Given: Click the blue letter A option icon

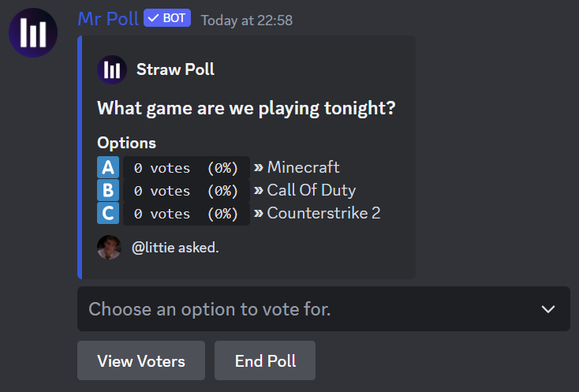Looking at the screenshot, I should tap(108, 167).
